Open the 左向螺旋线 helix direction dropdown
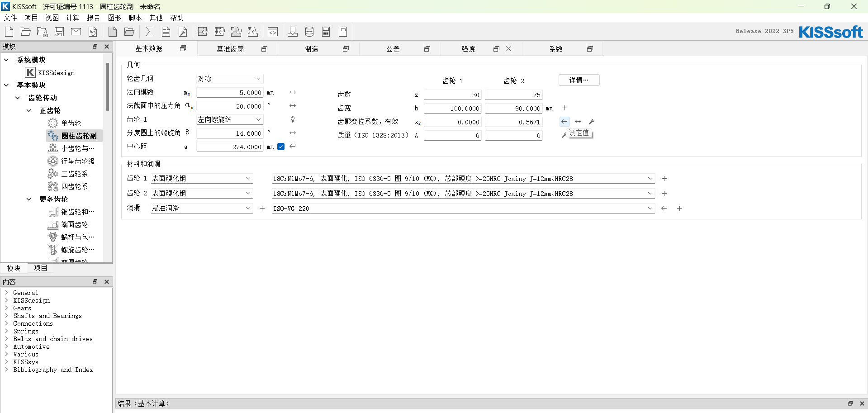 tap(230, 119)
